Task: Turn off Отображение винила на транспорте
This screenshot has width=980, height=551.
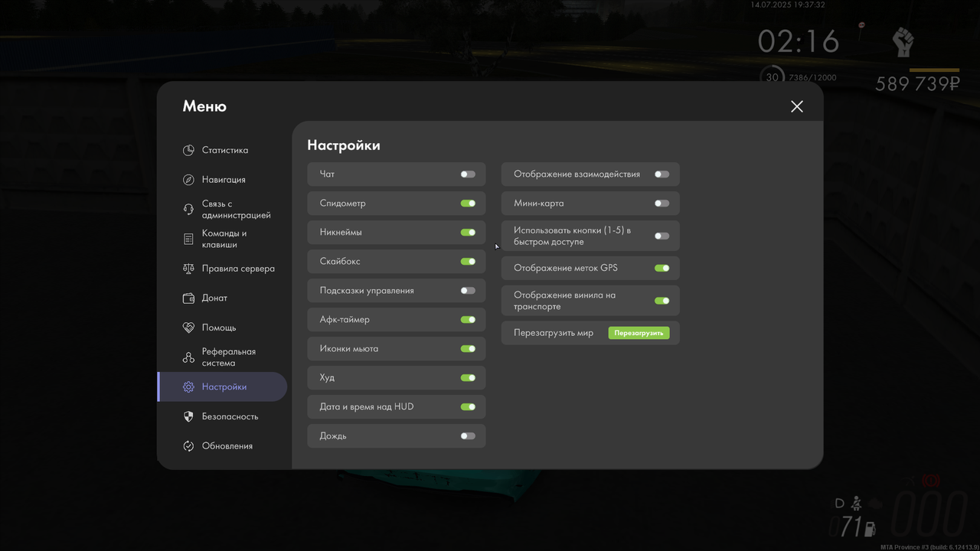Action: [662, 301]
